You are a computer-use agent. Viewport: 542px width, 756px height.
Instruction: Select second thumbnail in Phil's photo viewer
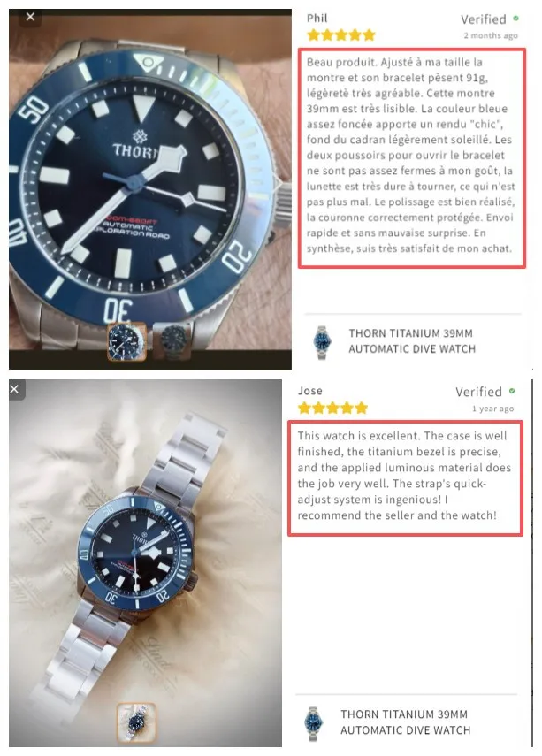[x=172, y=341]
